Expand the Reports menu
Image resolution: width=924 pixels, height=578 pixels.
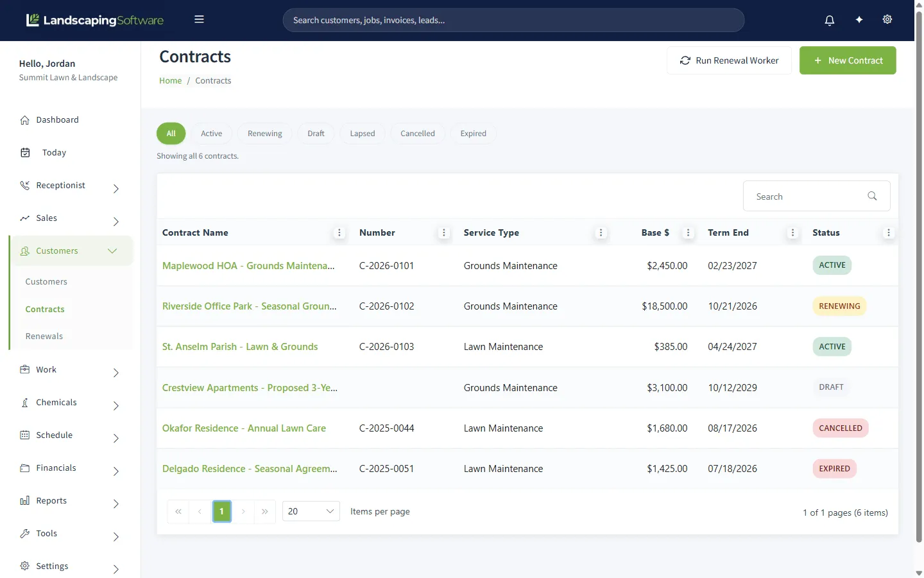[x=71, y=501]
